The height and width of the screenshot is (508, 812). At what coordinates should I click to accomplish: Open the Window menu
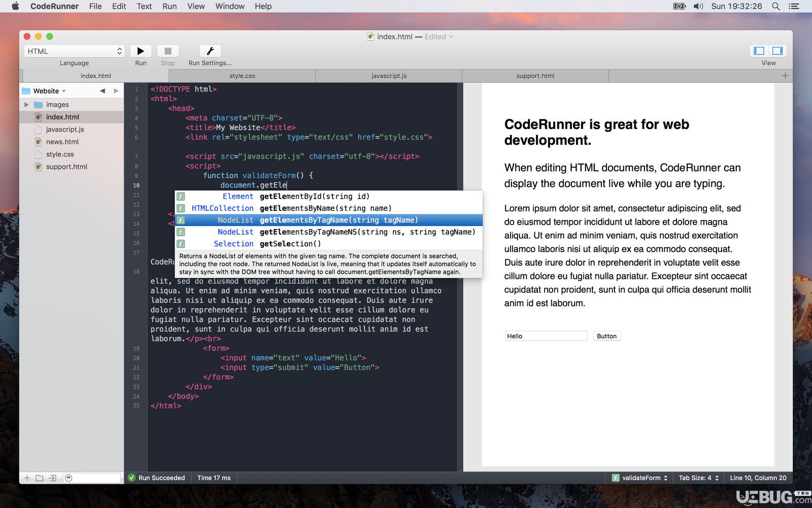point(230,6)
